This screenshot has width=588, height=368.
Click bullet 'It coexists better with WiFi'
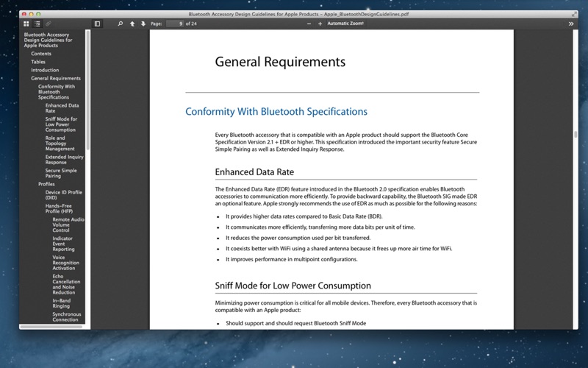click(339, 249)
